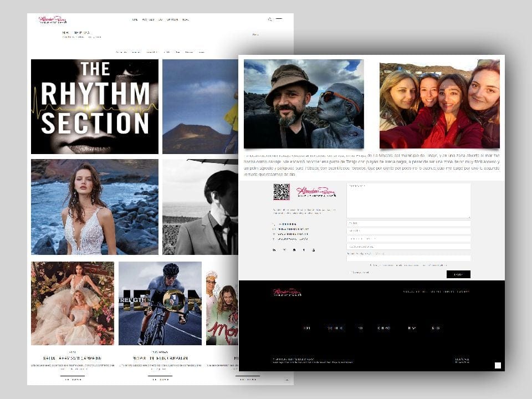532x399 pixels.
Task: Click the white back-to-top square in footer
Action: [498, 365]
